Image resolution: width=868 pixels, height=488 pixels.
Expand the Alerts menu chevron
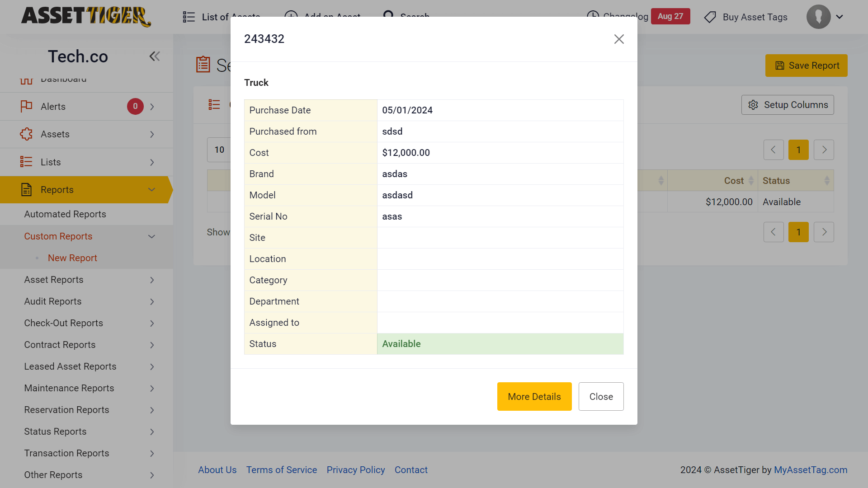[152, 107]
